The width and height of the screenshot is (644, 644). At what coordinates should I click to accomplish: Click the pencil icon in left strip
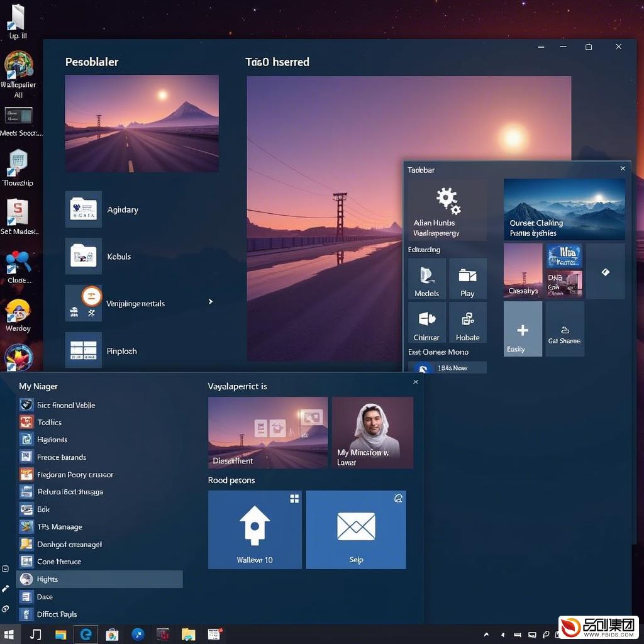click(5, 589)
